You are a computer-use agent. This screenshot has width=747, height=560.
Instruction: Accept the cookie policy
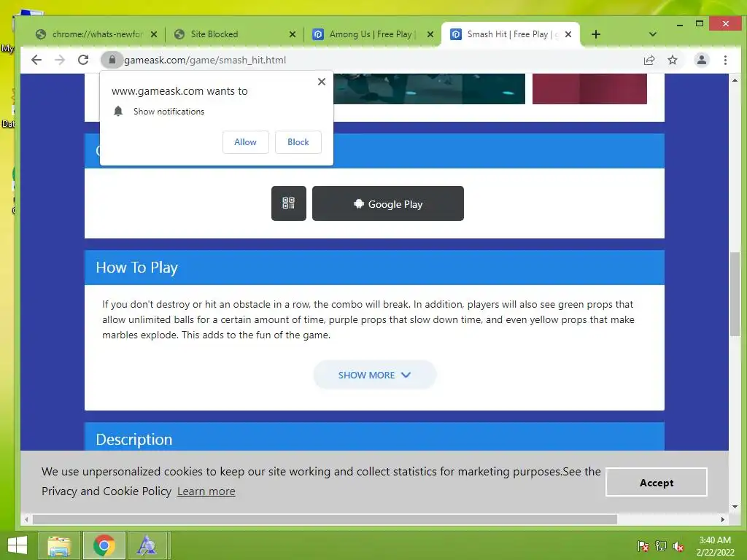(656, 483)
